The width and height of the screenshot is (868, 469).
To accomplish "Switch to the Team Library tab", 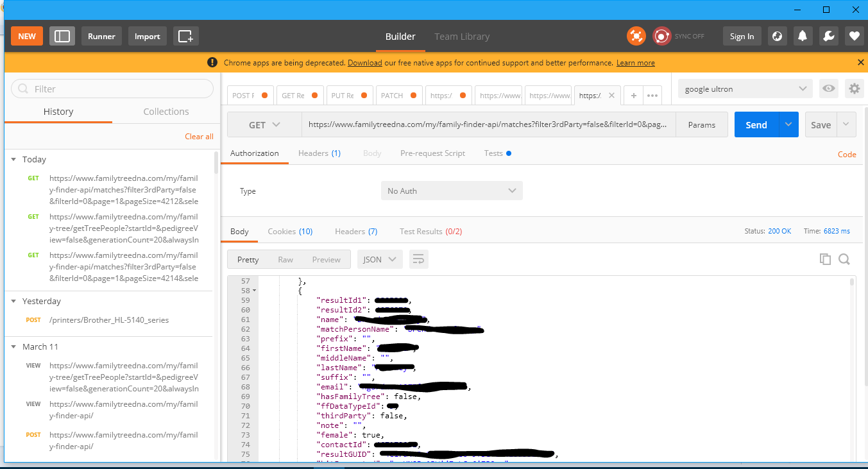I will tap(462, 37).
